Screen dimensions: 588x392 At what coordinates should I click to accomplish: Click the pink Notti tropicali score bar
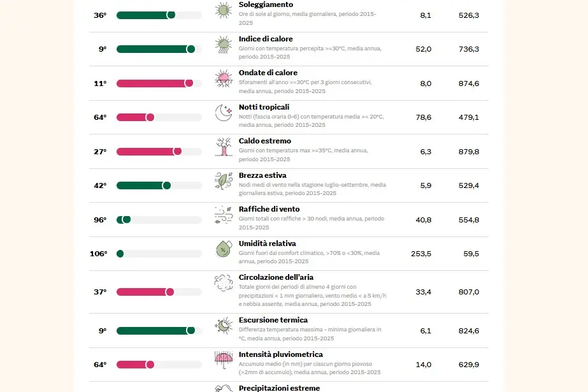click(134, 117)
